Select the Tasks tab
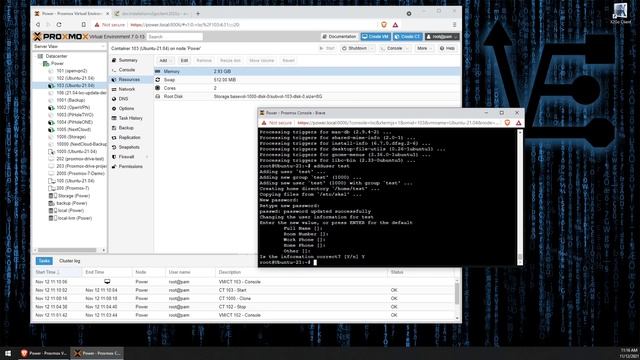Viewport: 640px width, 360px height. coord(44,261)
